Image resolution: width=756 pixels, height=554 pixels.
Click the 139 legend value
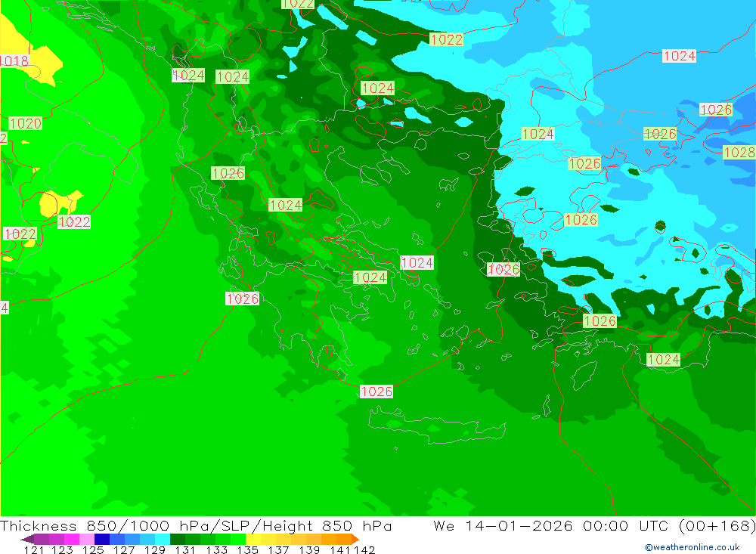(308, 549)
